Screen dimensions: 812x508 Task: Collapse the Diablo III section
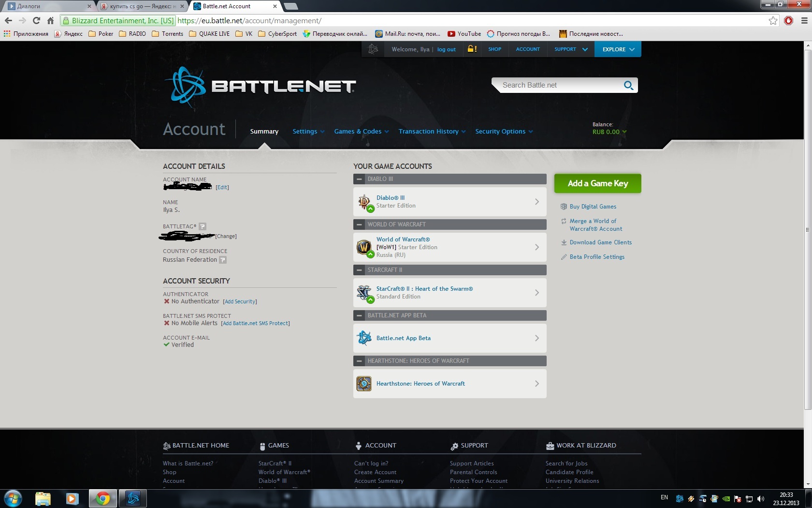coord(359,179)
